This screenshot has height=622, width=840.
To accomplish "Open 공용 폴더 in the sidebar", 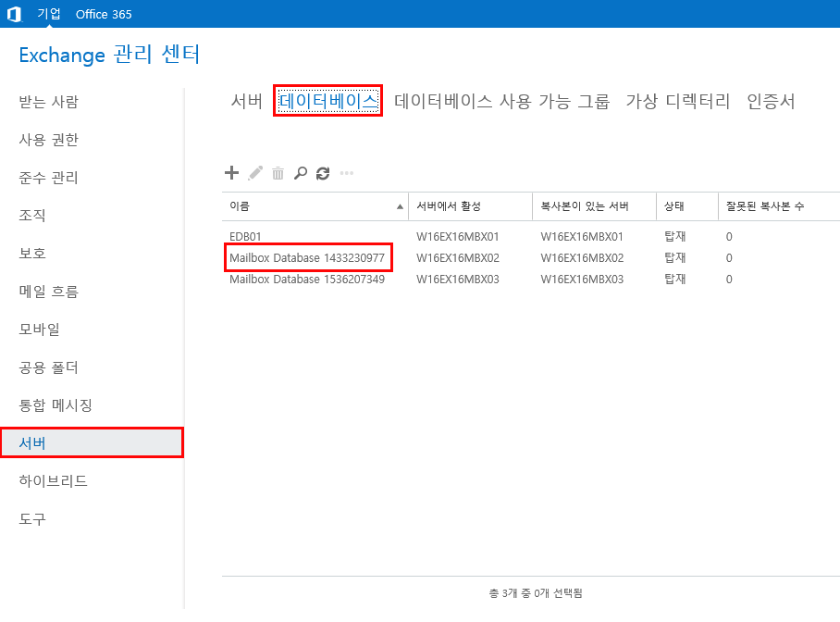I will click(x=49, y=367).
